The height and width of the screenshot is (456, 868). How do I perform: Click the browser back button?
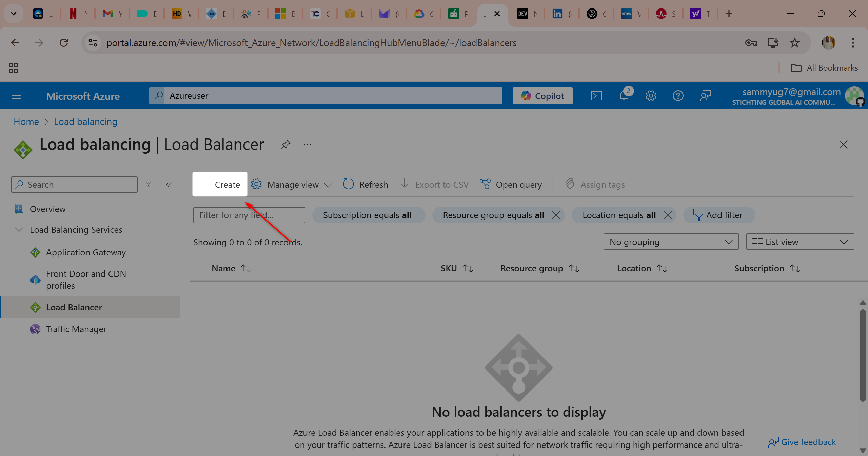pos(15,43)
